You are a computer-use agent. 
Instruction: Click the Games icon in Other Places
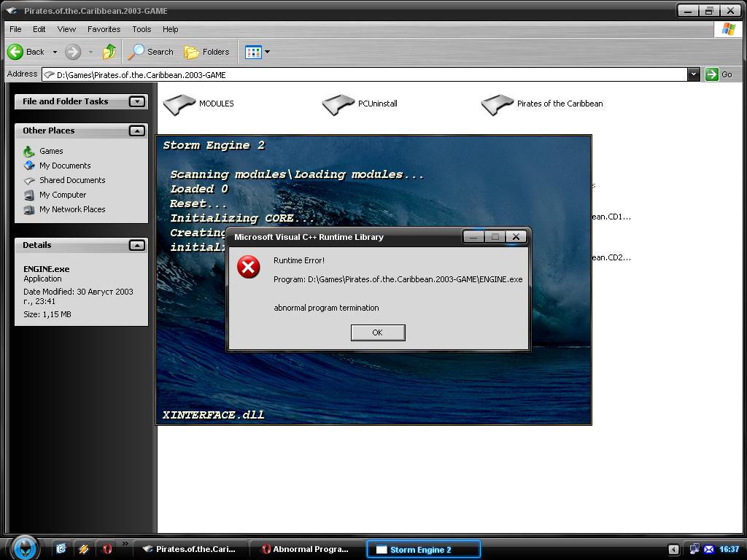point(29,151)
